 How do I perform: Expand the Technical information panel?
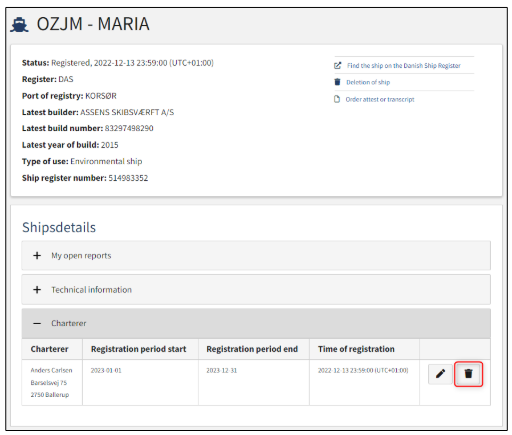pos(256,290)
